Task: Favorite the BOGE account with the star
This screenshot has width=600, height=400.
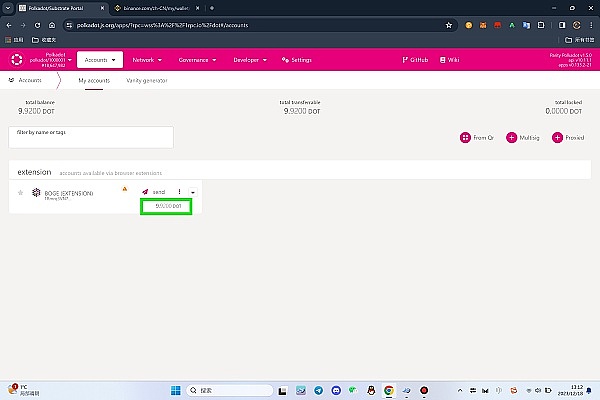Action: pos(21,193)
